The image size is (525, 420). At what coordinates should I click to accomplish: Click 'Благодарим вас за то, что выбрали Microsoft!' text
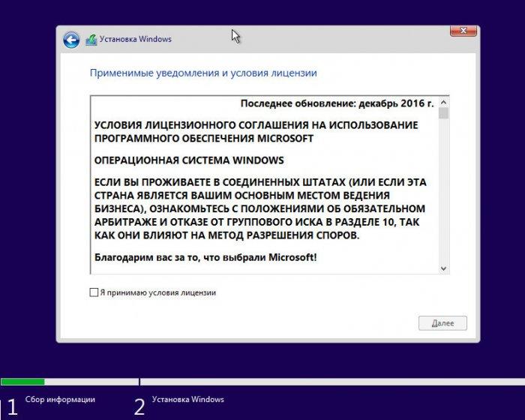(205, 257)
